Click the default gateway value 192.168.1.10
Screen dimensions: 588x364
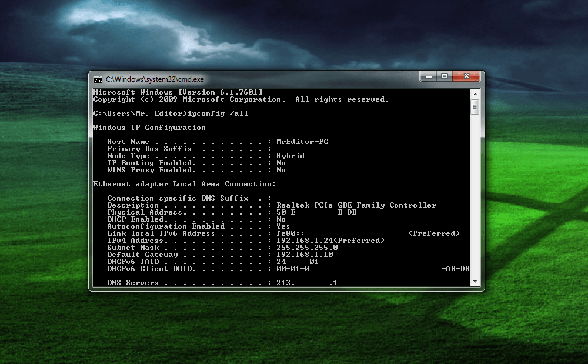click(x=305, y=255)
